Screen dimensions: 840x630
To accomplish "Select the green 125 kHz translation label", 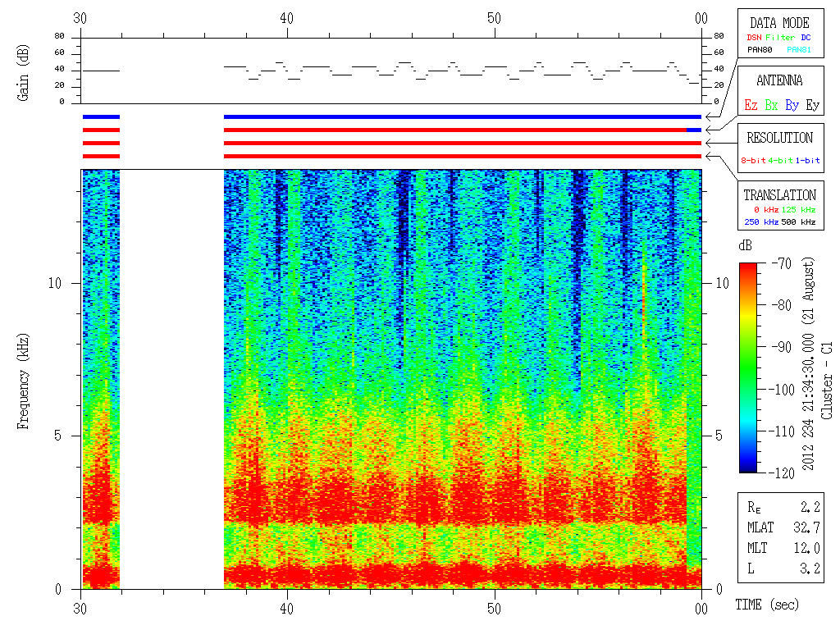I will [x=798, y=209].
